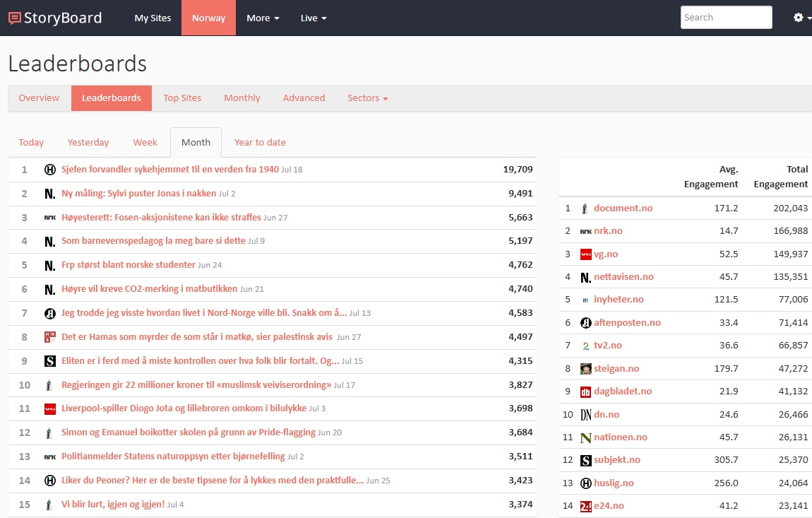Select the Year to date tab

(x=260, y=142)
